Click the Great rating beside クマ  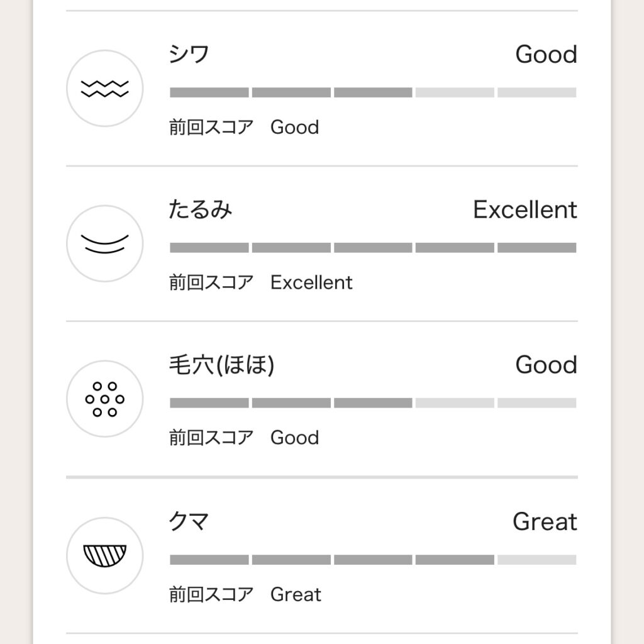(545, 522)
